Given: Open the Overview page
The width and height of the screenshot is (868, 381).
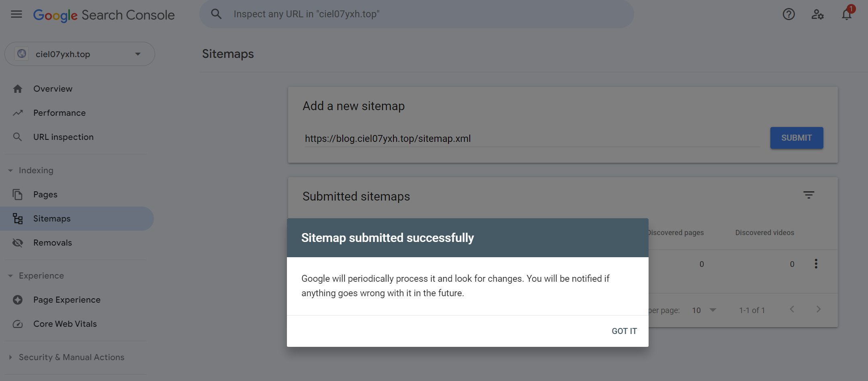Looking at the screenshot, I should point(53,89).
